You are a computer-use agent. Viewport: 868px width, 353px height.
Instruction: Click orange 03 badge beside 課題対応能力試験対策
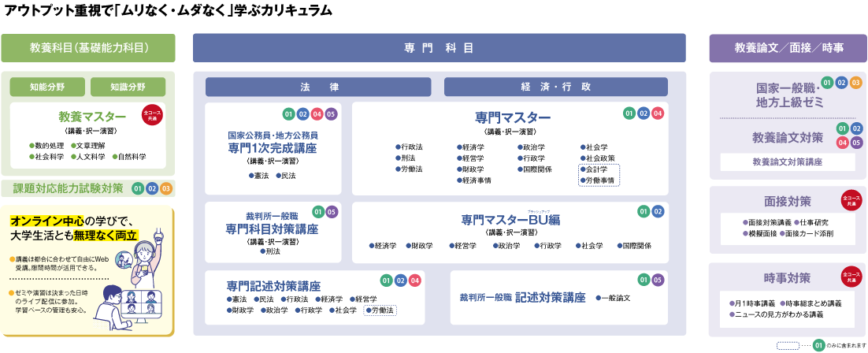click(165, 189)
